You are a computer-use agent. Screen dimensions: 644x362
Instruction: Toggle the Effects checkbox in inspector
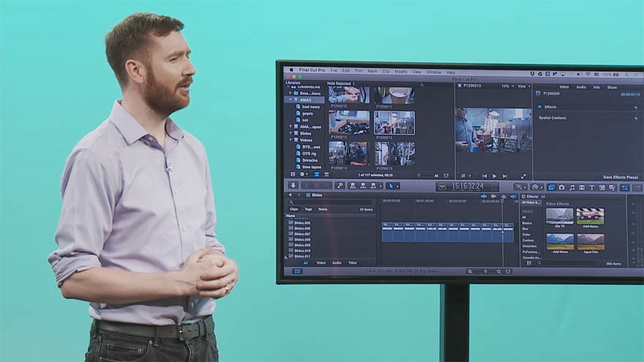pos(539,107)
